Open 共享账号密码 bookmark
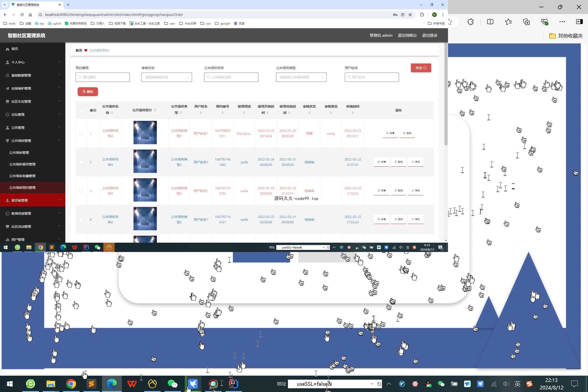 point(76,24)
